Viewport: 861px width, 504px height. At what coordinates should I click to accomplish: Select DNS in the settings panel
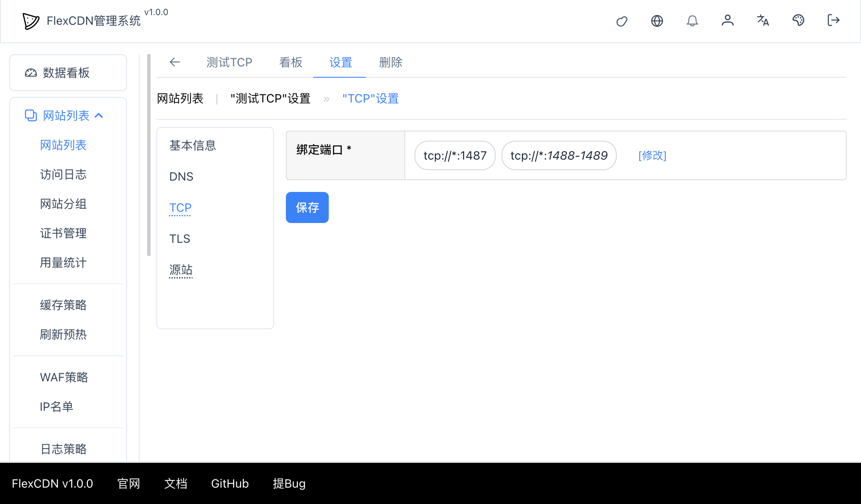[x=181, y=176]
